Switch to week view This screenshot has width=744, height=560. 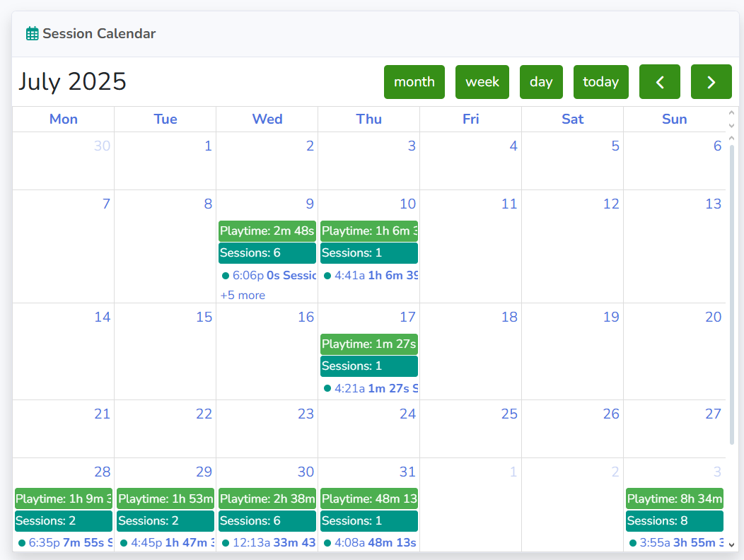pyautogui.click(x=482, y=82)
